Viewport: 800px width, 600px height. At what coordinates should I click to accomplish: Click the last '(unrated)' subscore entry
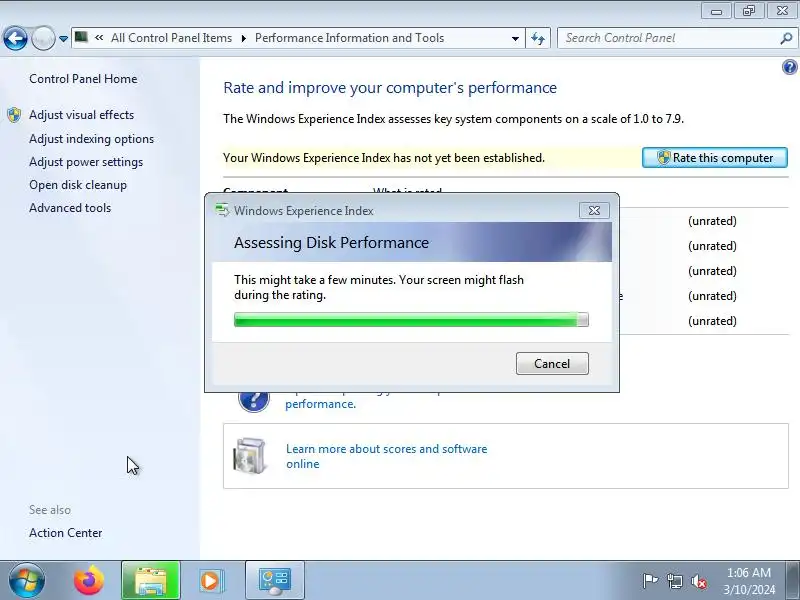[712, 321]
